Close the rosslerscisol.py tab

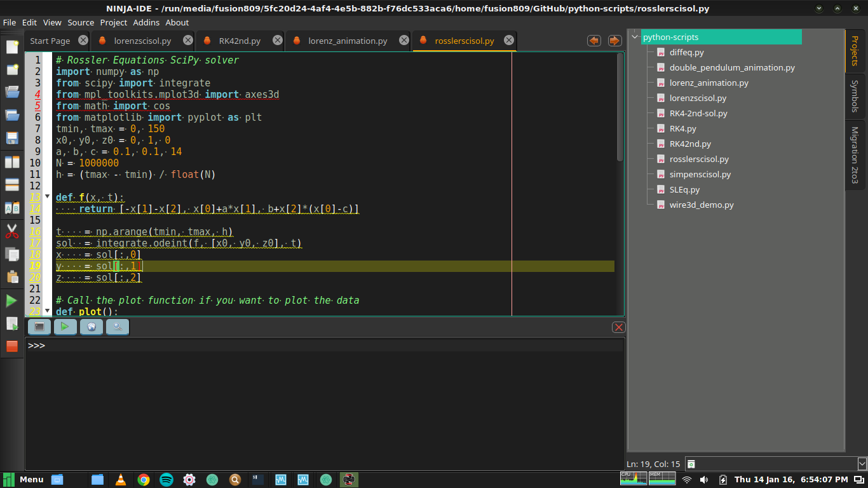click(509, 40)
